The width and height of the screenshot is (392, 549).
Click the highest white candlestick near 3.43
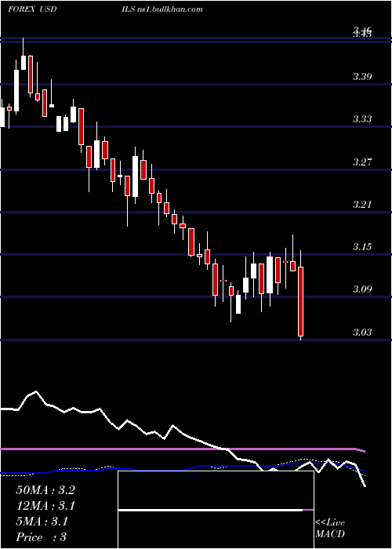pos(24,62)
